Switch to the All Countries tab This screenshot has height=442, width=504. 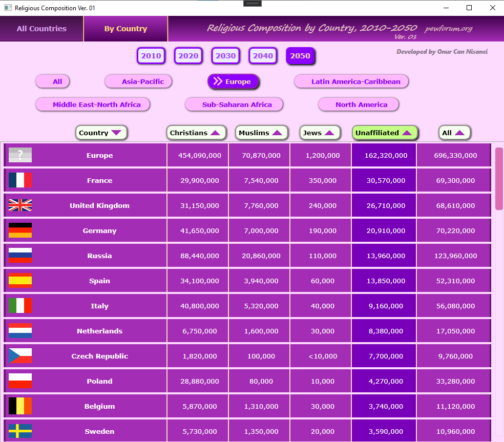(41, 29)
